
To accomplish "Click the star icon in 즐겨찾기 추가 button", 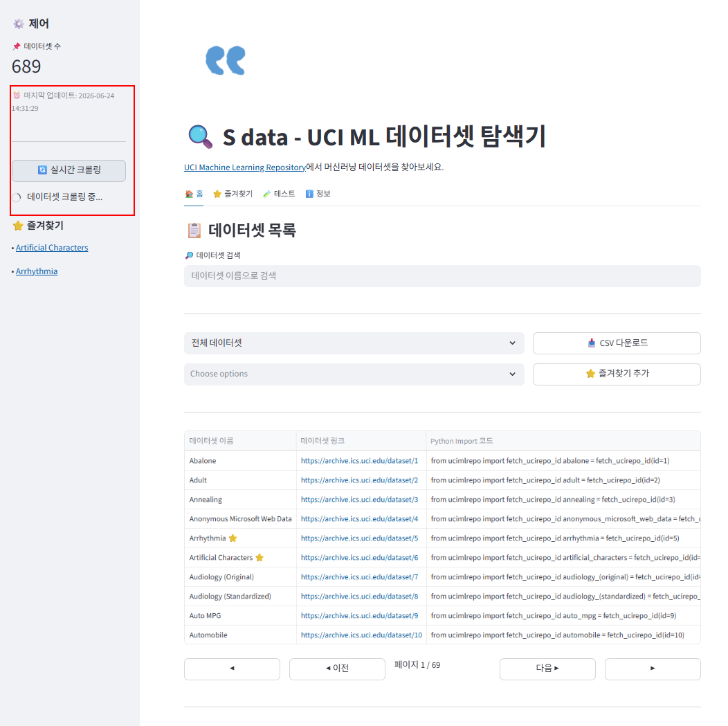I will point(590,374).
